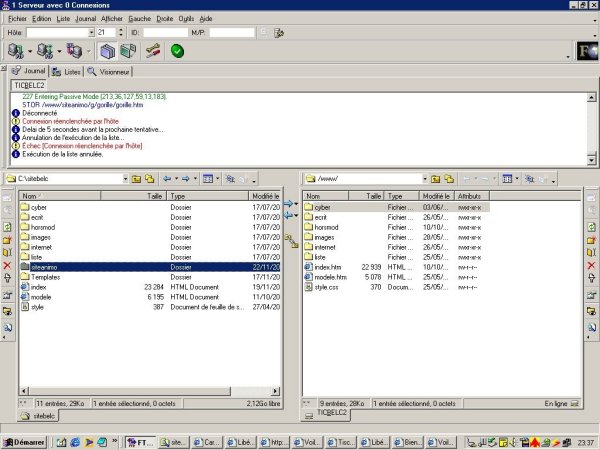Expand the local back arrow history dropdown
This screenshot has width=600, height=450.
coord(176,179)
